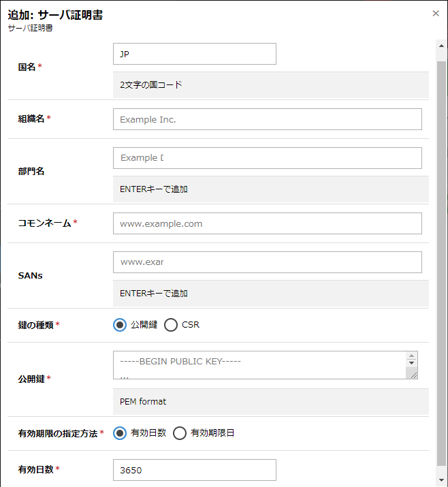Click the public key textarea scroll-up arrow
The height and width of the screenshot is (487, 448).
tap(411, 356)
